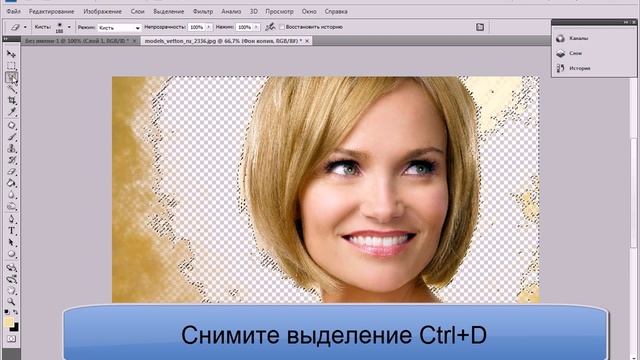Image resolution: width=640 pixels, height=360 pixels.
Task: Select the 3D Orbit camera tool
Action: [11, 279]
